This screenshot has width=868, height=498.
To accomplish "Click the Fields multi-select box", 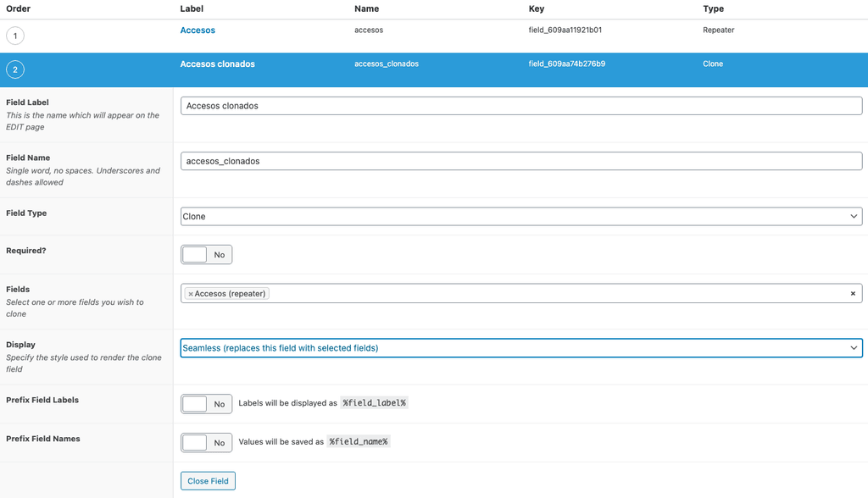I will click(551, 294).
